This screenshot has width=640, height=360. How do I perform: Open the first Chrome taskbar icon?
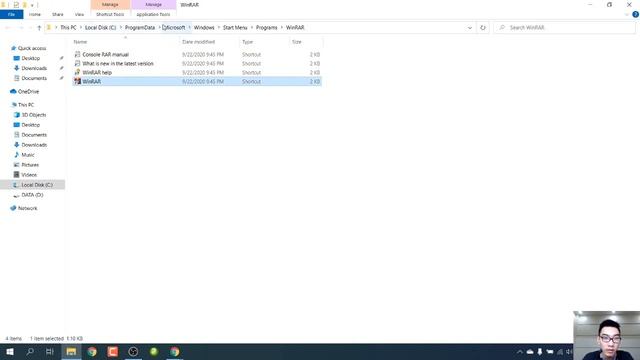pos(92,352)
